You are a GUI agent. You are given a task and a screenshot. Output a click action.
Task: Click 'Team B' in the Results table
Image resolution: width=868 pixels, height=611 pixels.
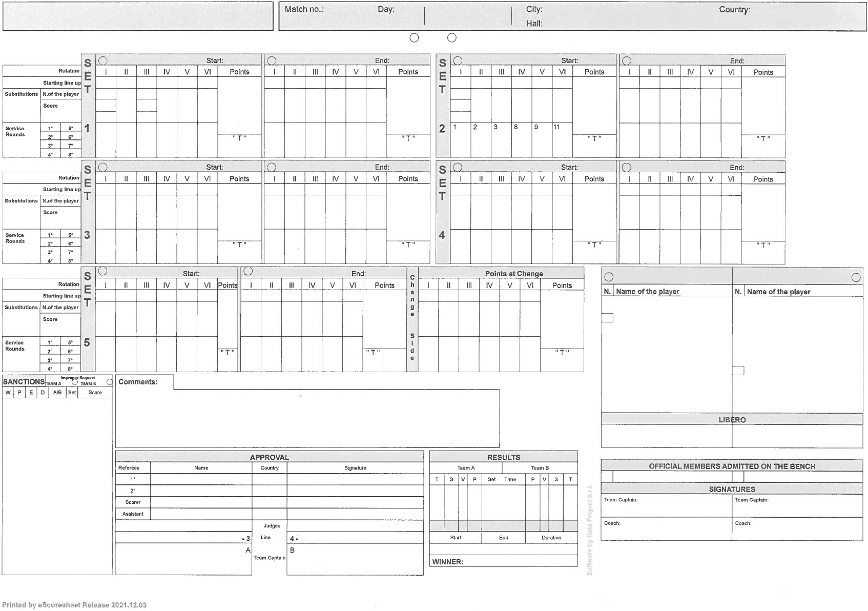[x=540, y=467]
